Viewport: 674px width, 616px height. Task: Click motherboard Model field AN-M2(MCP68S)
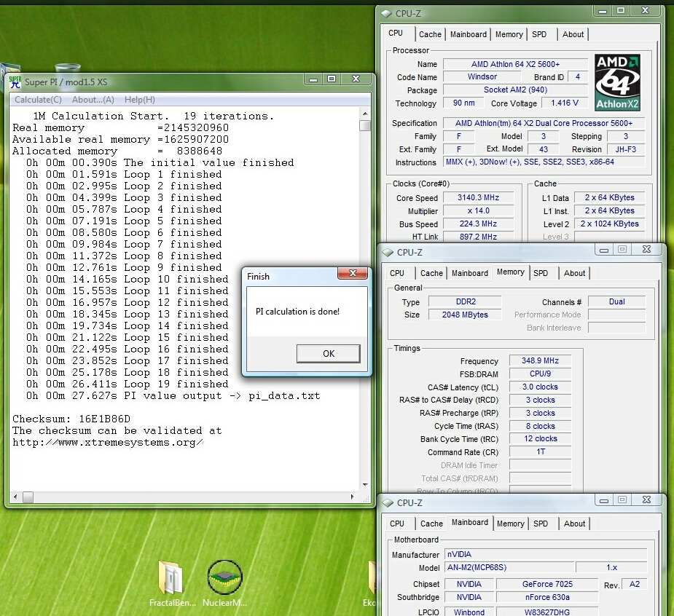(509, 567)
